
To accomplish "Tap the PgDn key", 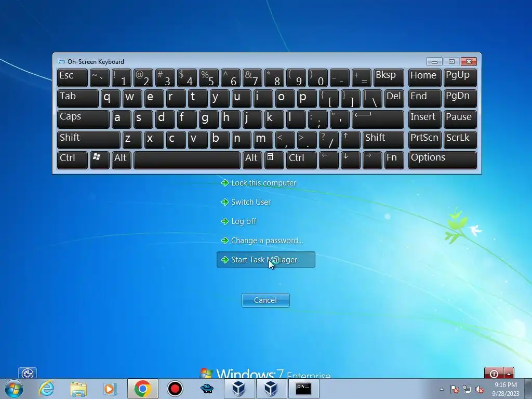I will click(460, 98).
